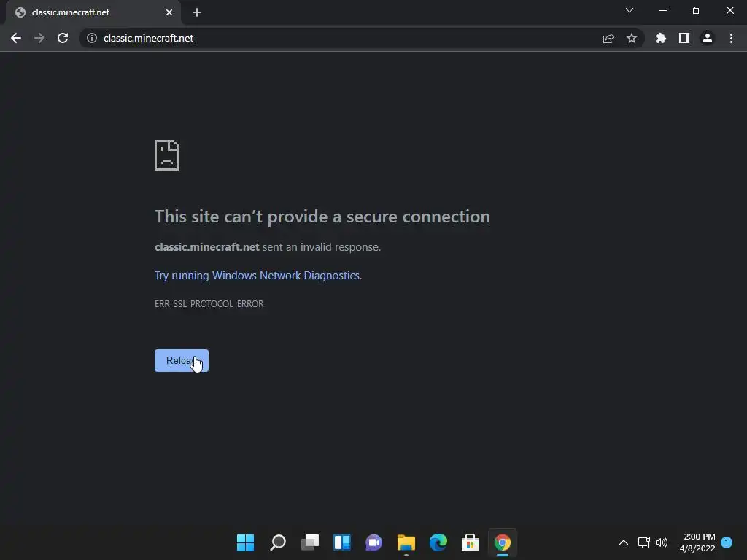
Task: Close the Chrome window
Action: pos(729,10)
